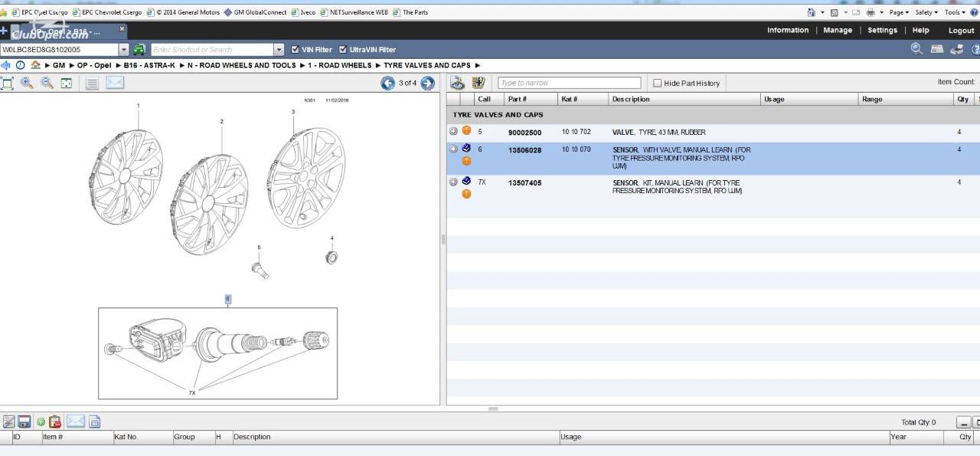Go to the next illustration page
Screen dimensions: 980x456
[427, 84]
